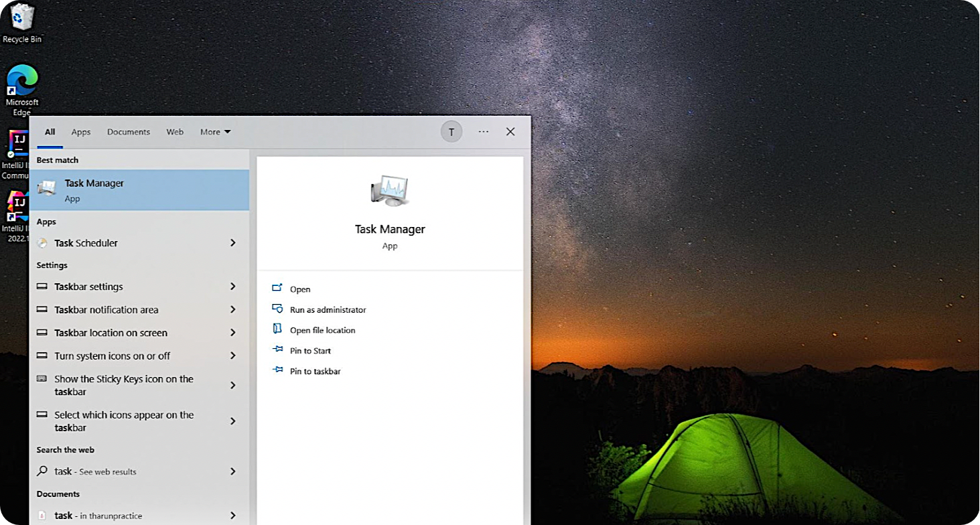This screenshot has width=980, height=525.
Task: Open the three-dot options menu
Action: [x=483, y=132]
